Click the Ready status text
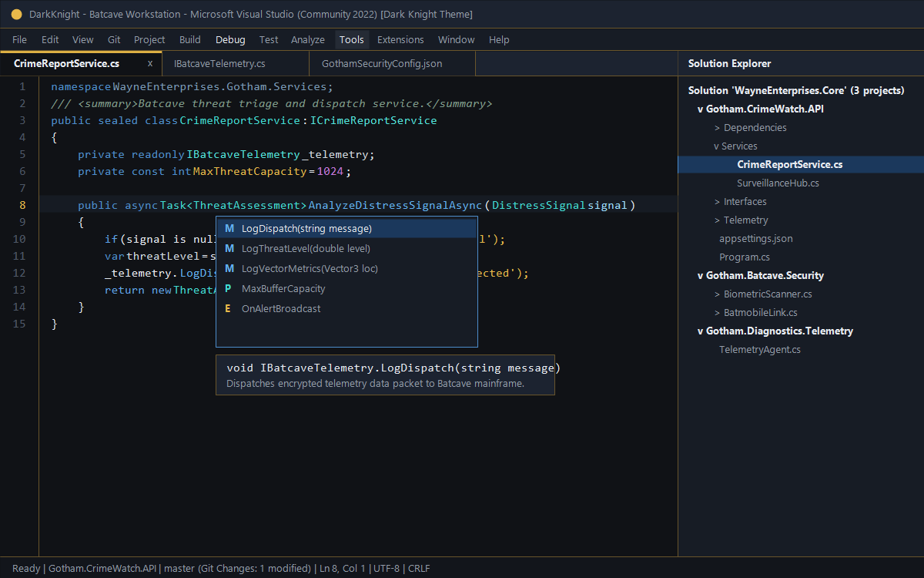Viewport: 924px width, 578px height. coord(26,569)
